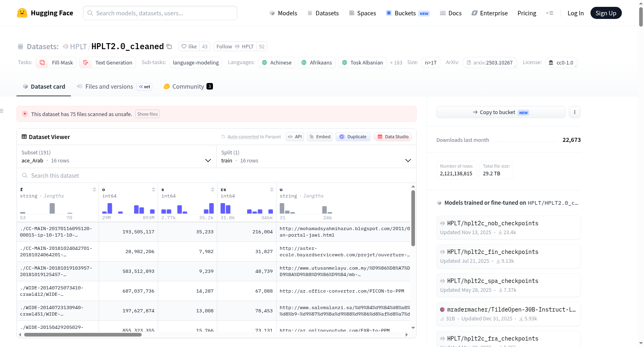The height and width of the screenshot is (347, 644).
Task: Open the arxiv:2503.10267 paper tag
Action: 490,62
